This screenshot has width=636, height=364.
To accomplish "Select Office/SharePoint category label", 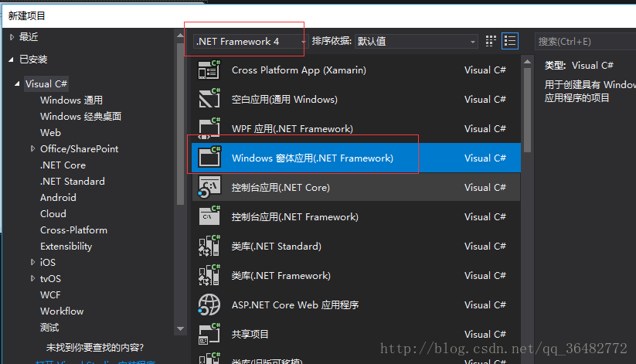I will (x=79, y=148).
